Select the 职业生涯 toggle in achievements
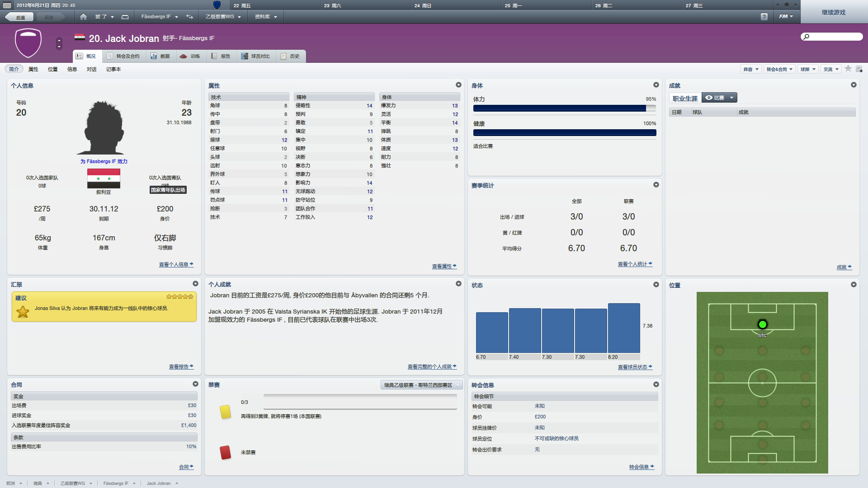Viewport: 868px width, 488px height. coord(685,98)
